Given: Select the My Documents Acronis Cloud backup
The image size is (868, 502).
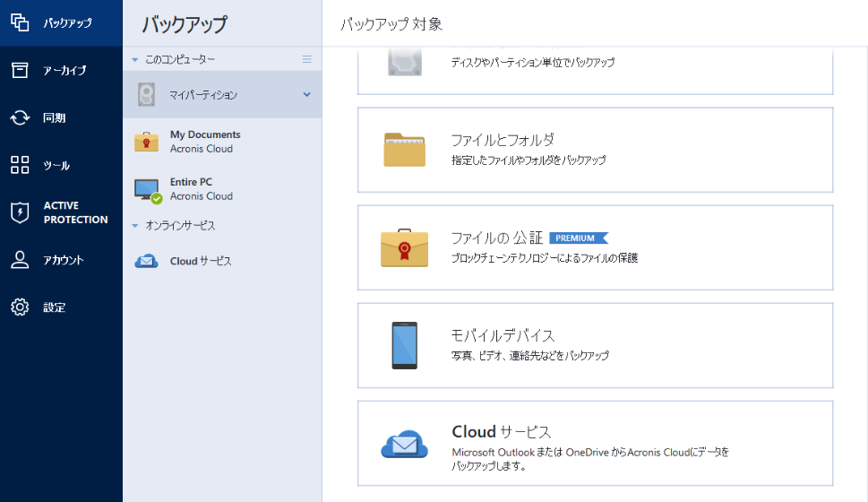Looking at the screenshot, I should click(222, 142).
